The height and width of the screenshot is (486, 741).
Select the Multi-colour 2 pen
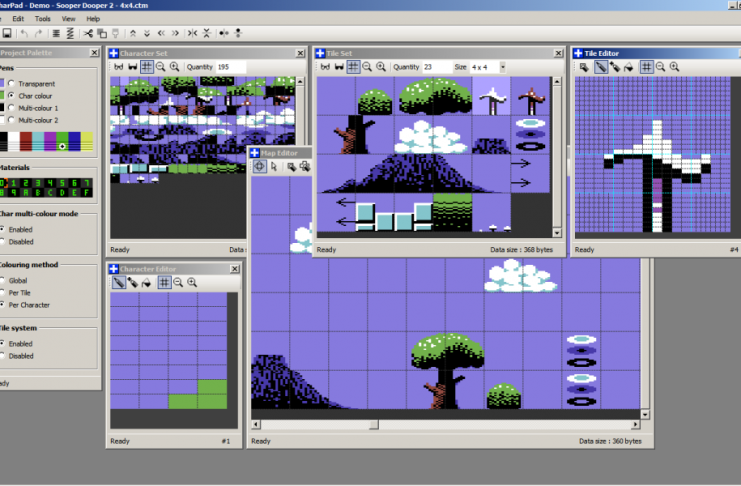tap(11, 120)
